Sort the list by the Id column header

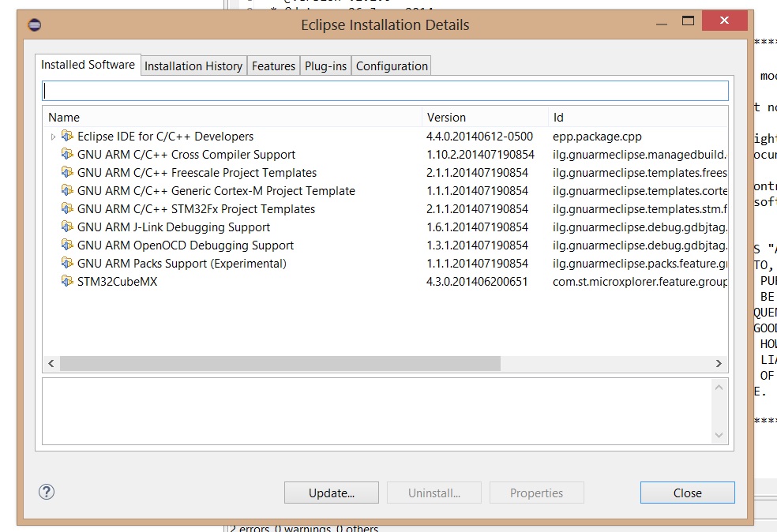click(x=638, y=118)
